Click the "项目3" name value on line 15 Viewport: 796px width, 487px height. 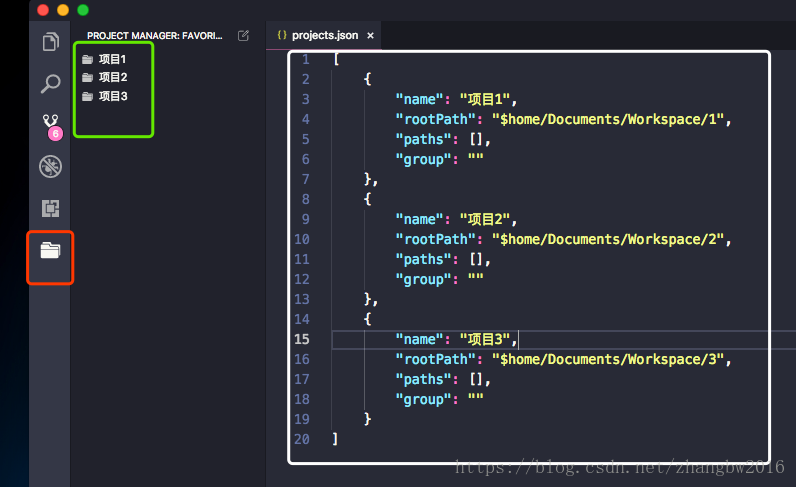pyautogui.click(x=485, y=339)
